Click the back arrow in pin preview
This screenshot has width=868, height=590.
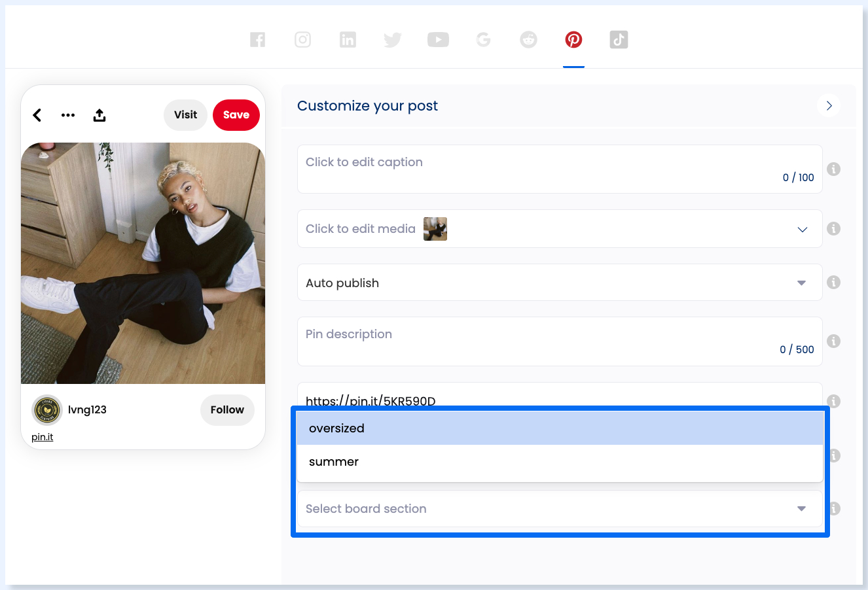coord(37,115)
